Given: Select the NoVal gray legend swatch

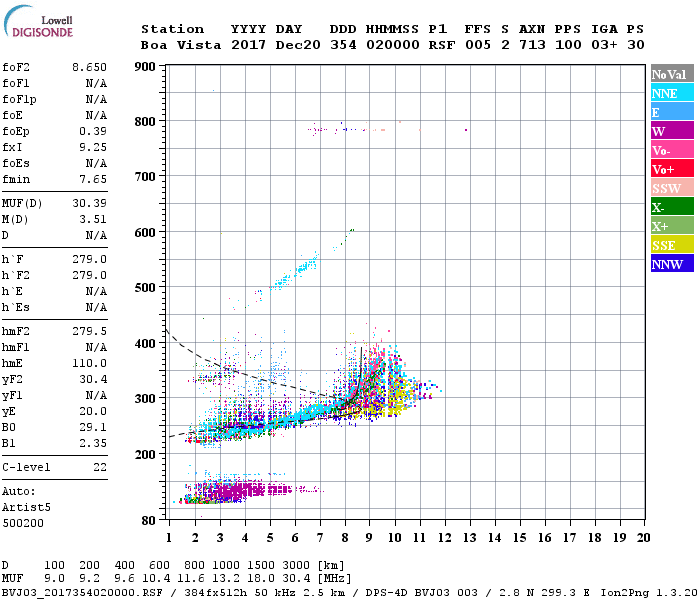Looking at the screenshot, I should pyautogui.click(x=672, y=74).
